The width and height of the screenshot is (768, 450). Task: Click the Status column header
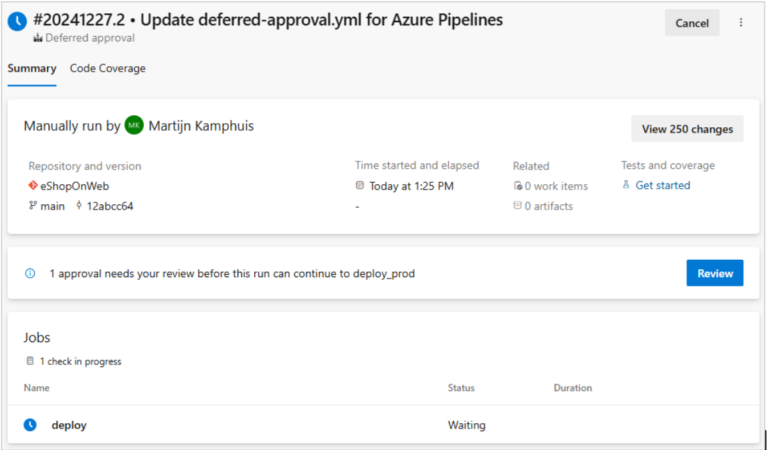[x=461, y=388]
